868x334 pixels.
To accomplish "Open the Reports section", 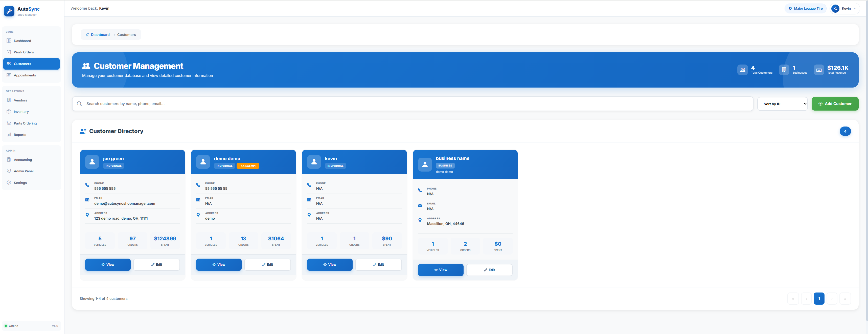I will click(20, 134).
